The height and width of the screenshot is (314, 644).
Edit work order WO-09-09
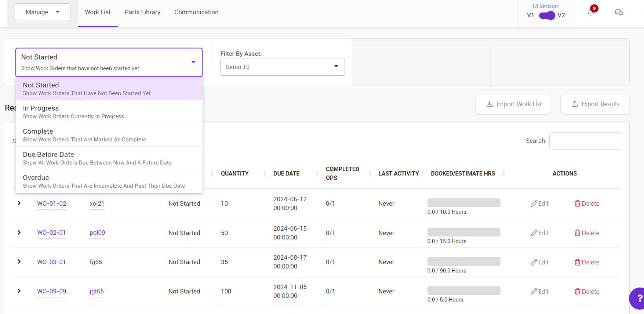540,292
